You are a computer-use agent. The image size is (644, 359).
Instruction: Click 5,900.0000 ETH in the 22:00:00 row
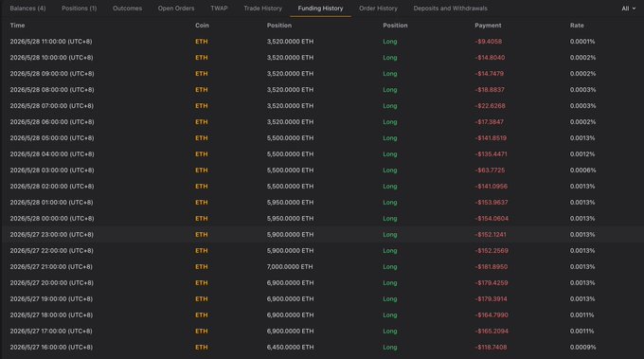coord(291,251)
